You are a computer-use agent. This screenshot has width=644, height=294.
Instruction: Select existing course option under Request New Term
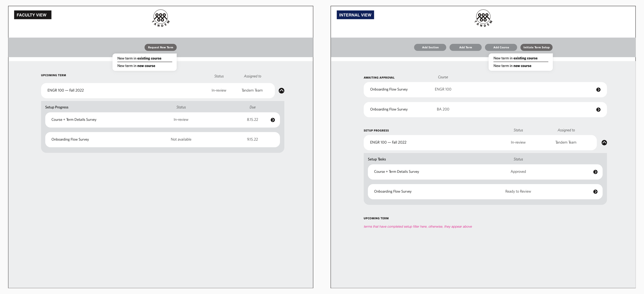coord(139,58)
